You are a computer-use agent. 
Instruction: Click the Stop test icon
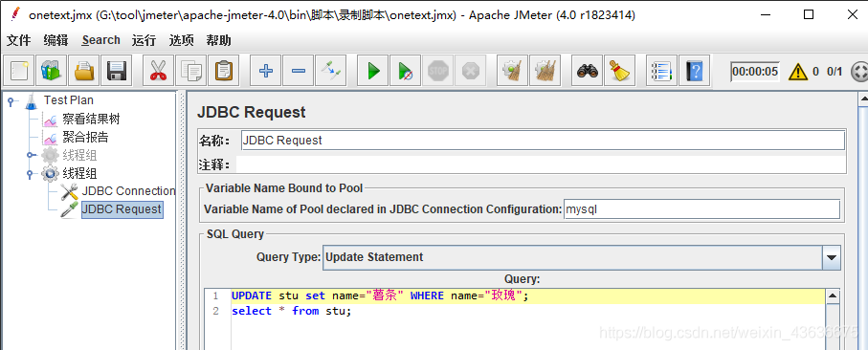[x=438, y=71]
